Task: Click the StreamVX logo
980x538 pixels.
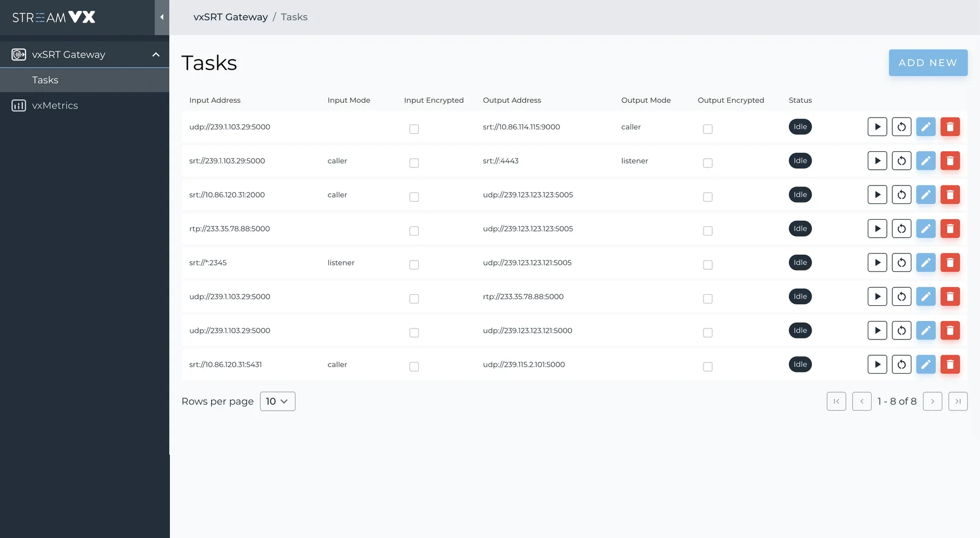Action: tap(54, 17)
